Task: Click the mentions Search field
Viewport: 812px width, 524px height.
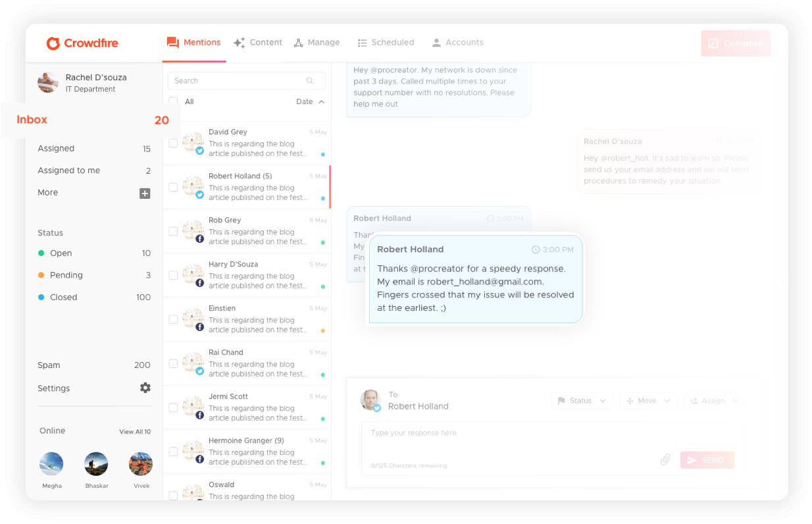Action: click(247, 81)
